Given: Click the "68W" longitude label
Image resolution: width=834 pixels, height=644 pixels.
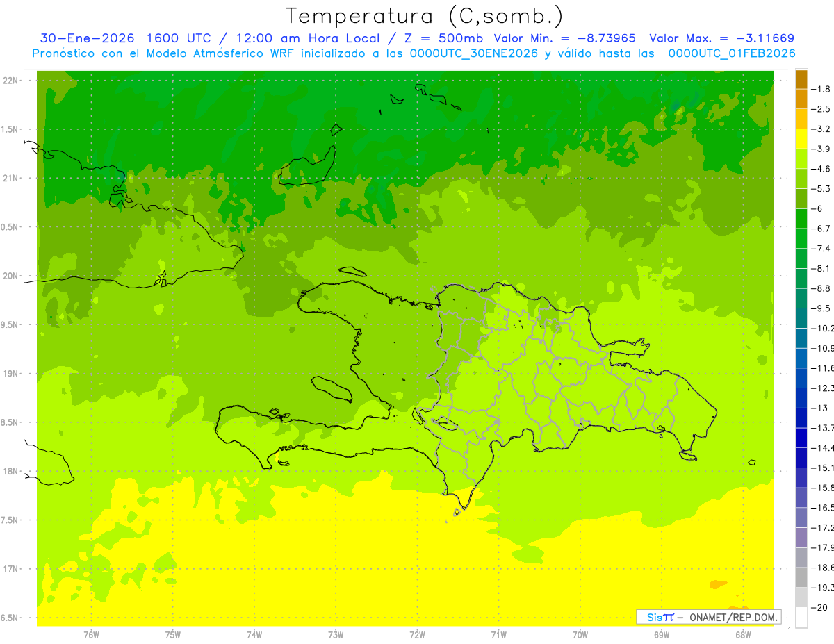Looking at the screenshot, I should tap(743, 635).
